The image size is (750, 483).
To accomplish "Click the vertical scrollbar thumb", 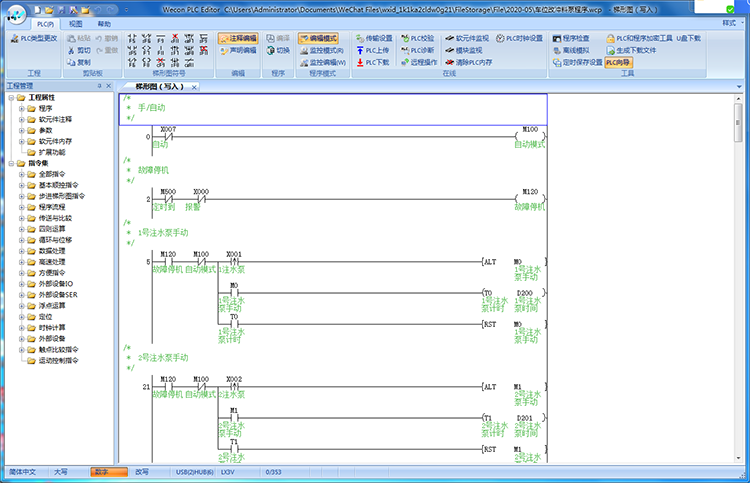I will pos(738,122).
